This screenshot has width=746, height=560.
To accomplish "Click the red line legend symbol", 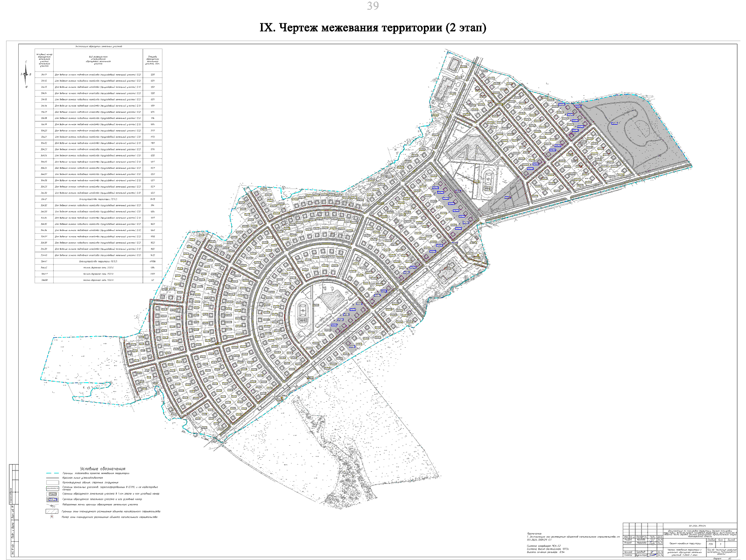I will point(52,478).
